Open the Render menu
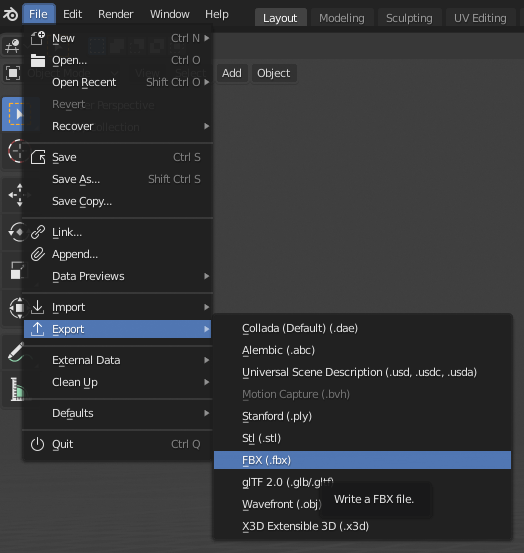 tap(116, 14)
